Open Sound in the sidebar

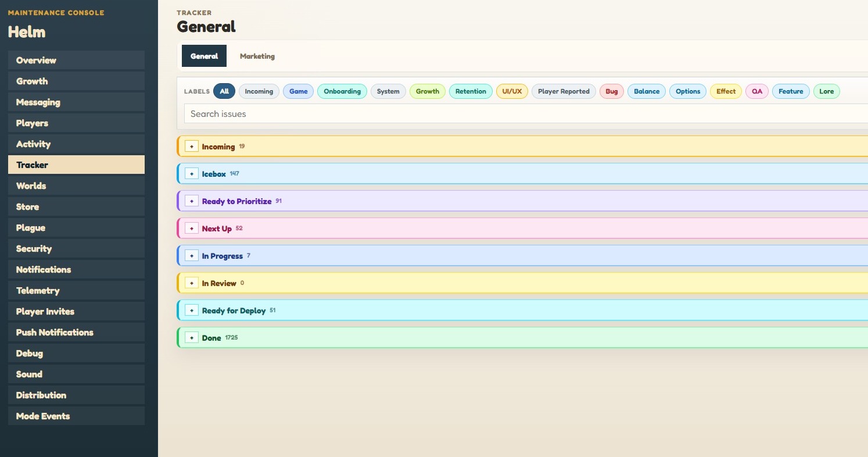point(76,374)
